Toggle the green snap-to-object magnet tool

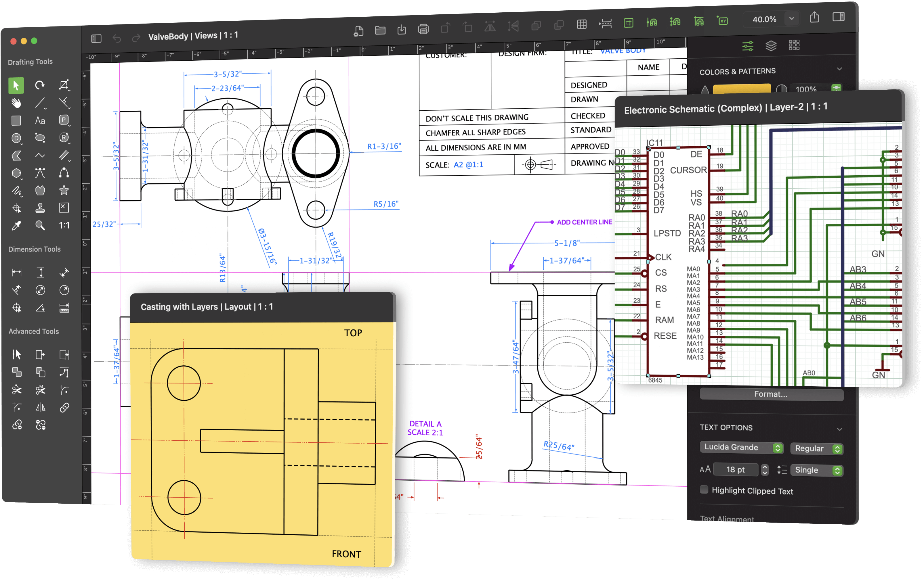652,22
